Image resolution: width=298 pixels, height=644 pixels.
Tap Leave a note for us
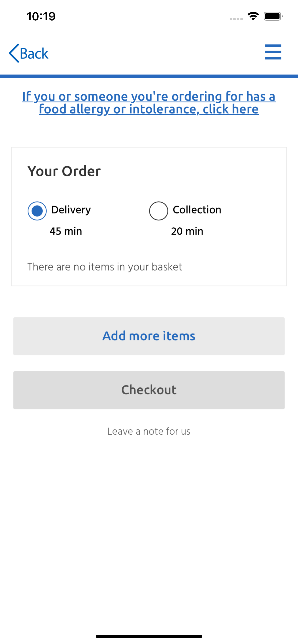[149, 431]
